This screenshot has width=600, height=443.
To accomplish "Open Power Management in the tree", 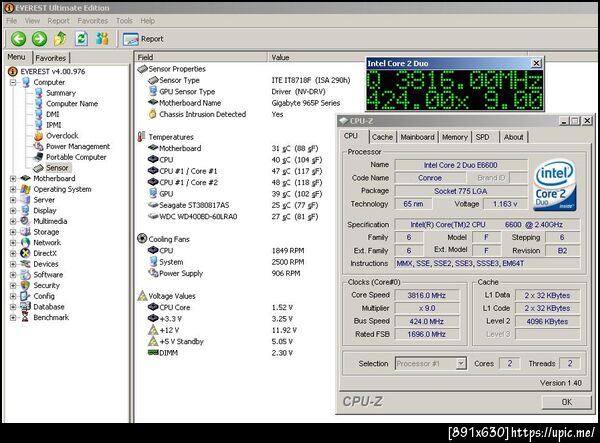I will pyautogui.click(x=77, y=146).
